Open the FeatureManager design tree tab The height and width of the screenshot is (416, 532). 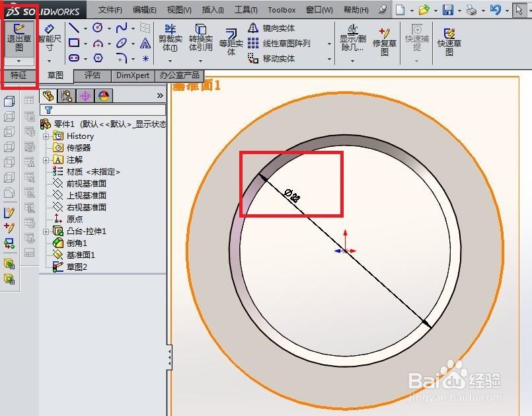48,96
